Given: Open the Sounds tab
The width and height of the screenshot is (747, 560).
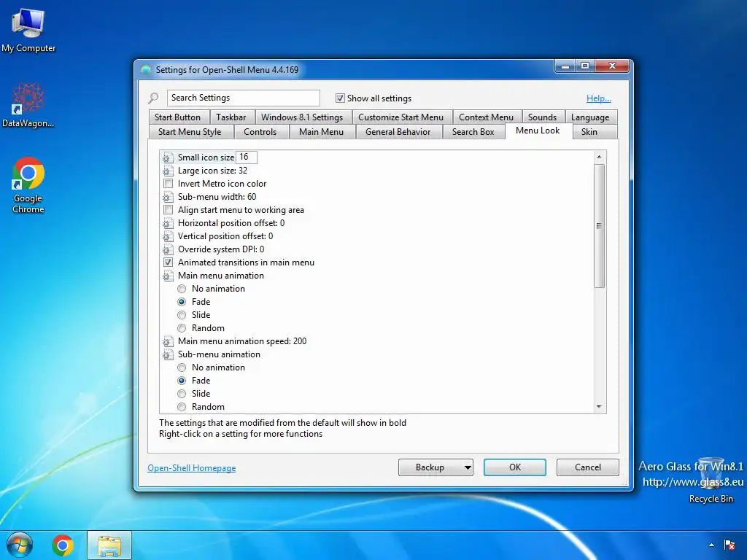Looking at the screenshot, I should pyautogui.click(x=542, y=117).
